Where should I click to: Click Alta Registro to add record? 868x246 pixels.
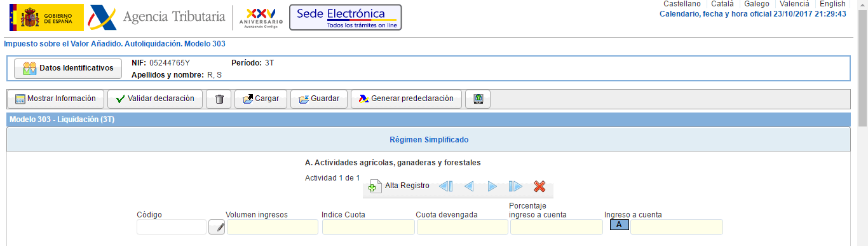(x=399, y=186)
